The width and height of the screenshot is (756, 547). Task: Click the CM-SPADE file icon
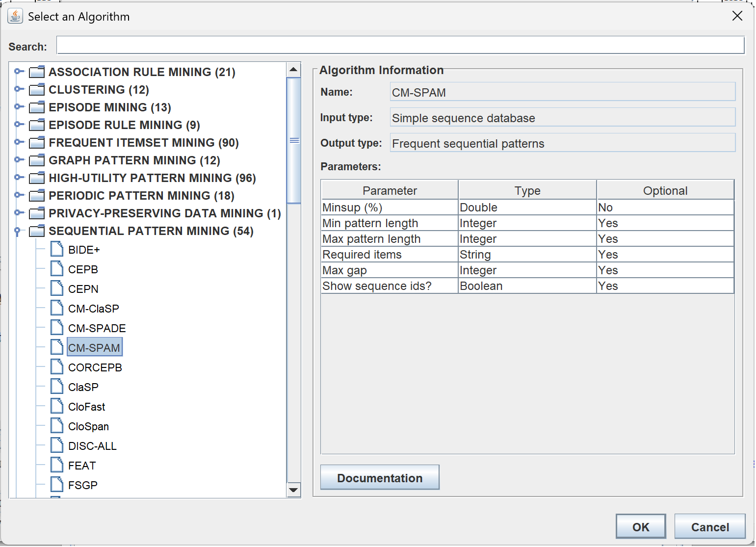pyautogui.click(x=57, y=328)
